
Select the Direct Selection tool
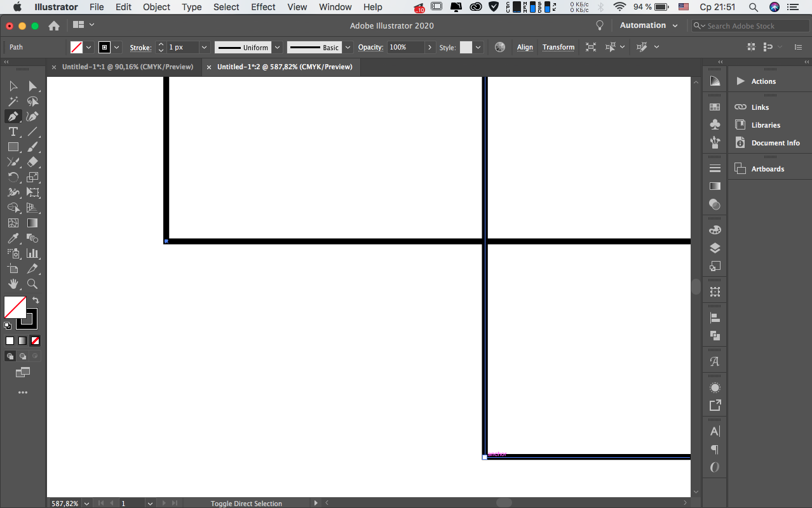click(x=32, y=86)
